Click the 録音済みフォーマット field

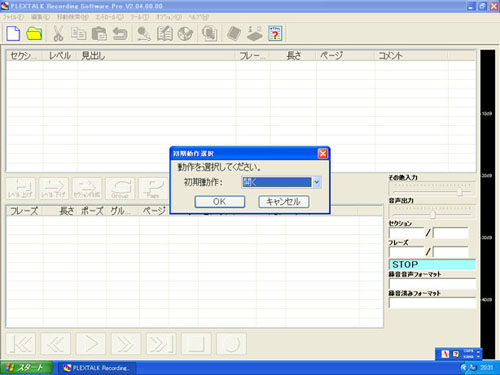[x=432, y=303]
